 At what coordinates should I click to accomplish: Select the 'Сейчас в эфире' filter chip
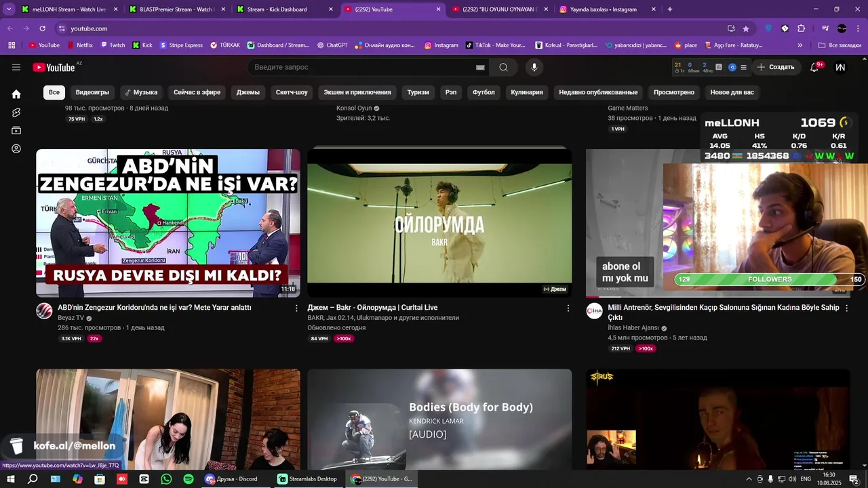point(197,92)
